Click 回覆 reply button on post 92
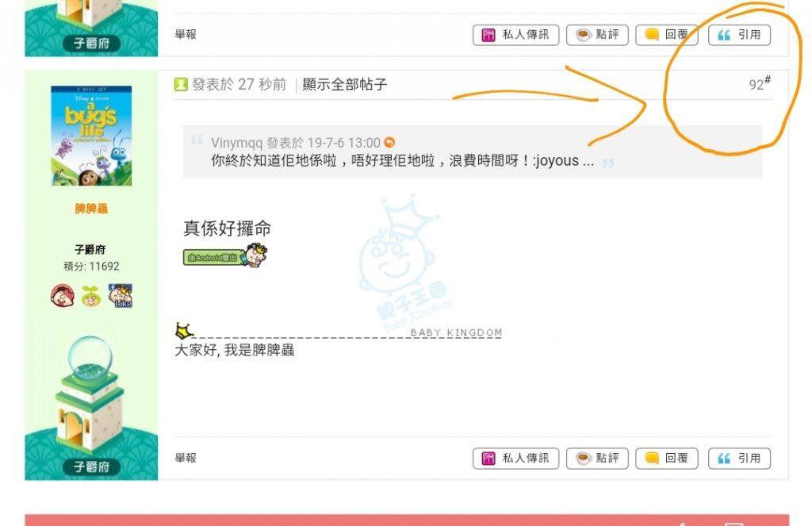Image resolution: width=812 pixels, height=526 pixels. click(666, 458)
